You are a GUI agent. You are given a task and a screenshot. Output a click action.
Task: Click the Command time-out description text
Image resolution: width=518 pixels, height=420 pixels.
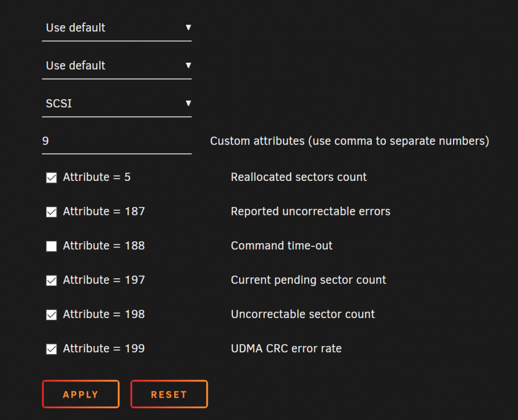[x=282, y=245]
